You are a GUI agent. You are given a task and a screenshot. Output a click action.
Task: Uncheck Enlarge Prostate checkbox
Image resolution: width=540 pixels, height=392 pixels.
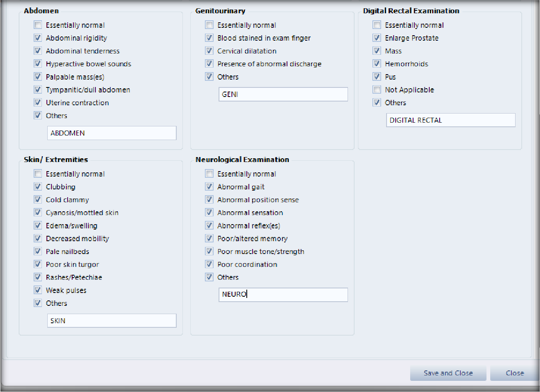(x=377, y=38)
